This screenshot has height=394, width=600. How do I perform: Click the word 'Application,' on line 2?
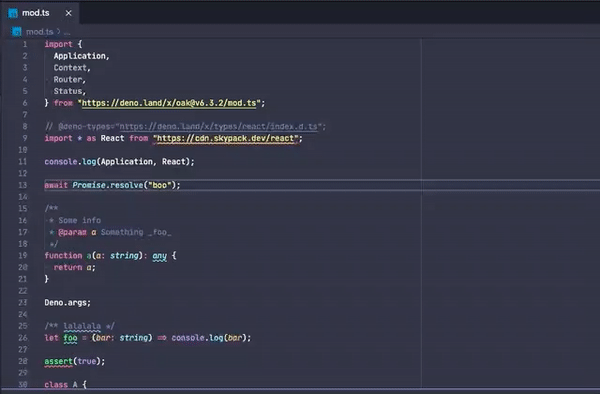click(82, 56)
